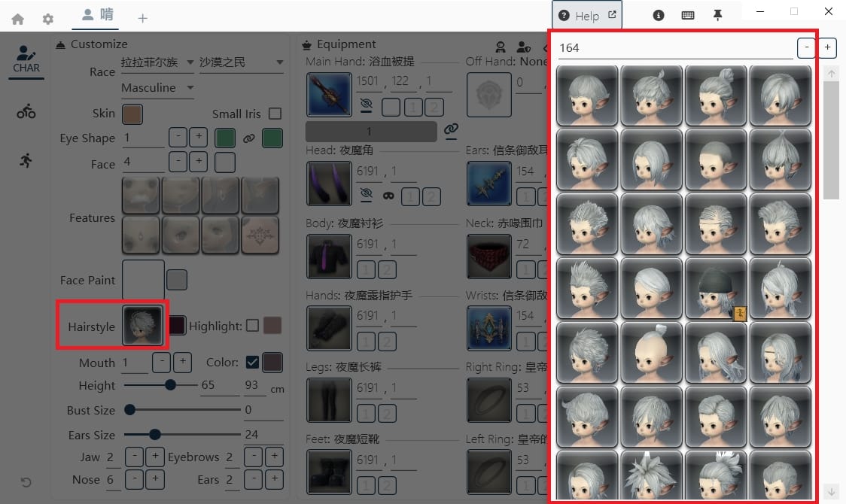This screenshot has height=504, width=846.
Task: Open the Hands item gloves icon
Action: tap(329, 328)
